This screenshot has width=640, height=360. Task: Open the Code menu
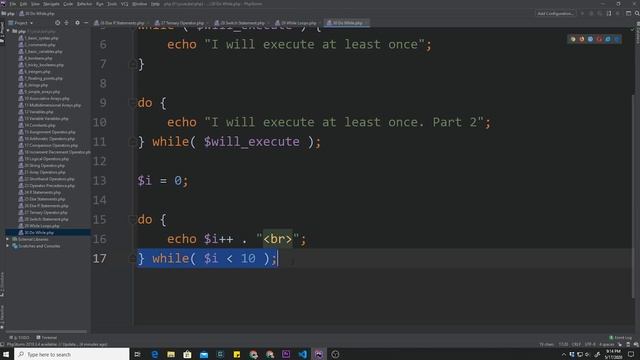68,4
